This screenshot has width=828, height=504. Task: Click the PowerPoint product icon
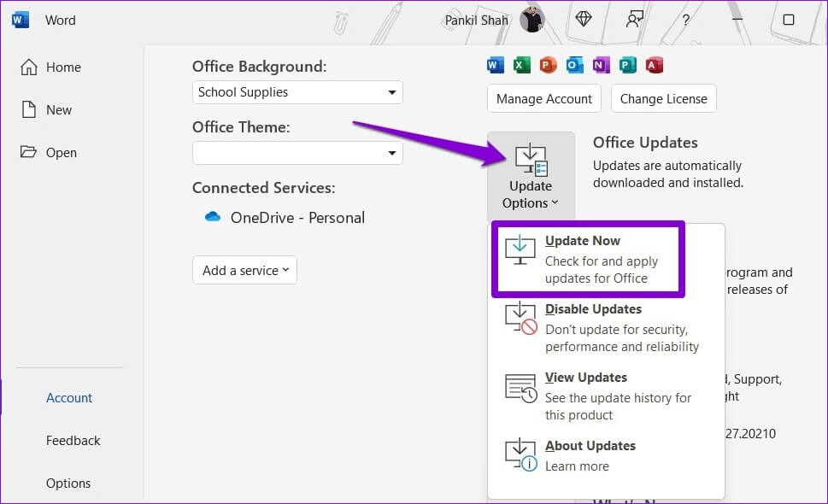(x=548, y=65)
